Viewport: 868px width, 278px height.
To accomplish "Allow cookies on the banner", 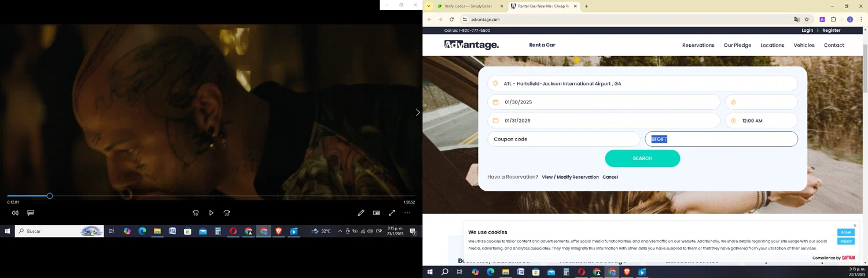I will [x=845, y=232].
